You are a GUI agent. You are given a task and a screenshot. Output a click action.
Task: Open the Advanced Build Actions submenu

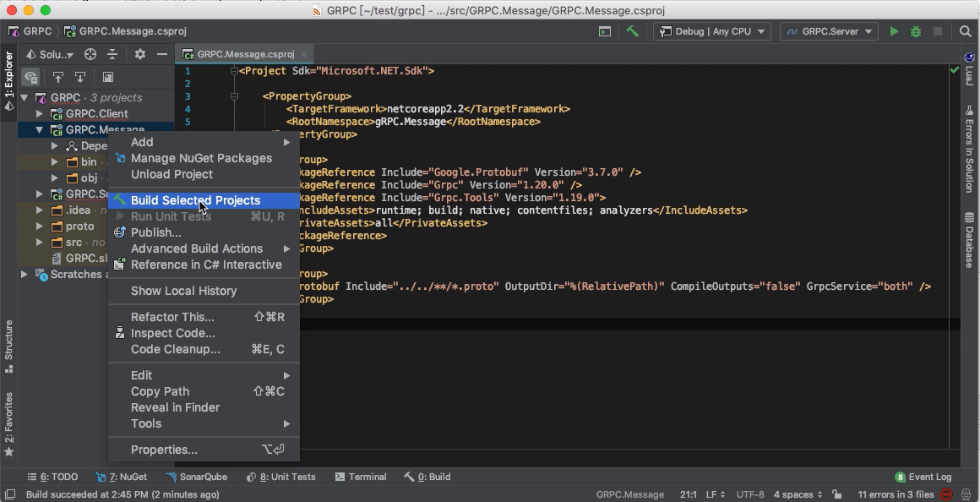point(204,248)
